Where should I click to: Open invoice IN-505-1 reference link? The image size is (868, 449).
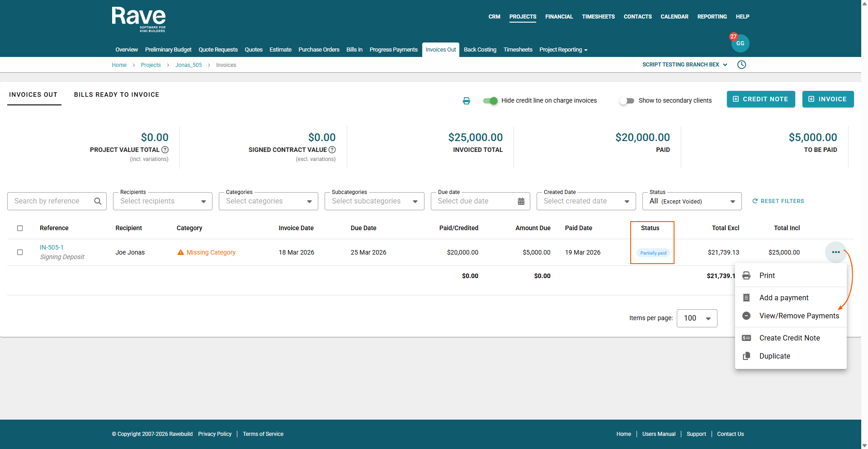[x=52, y=247]
